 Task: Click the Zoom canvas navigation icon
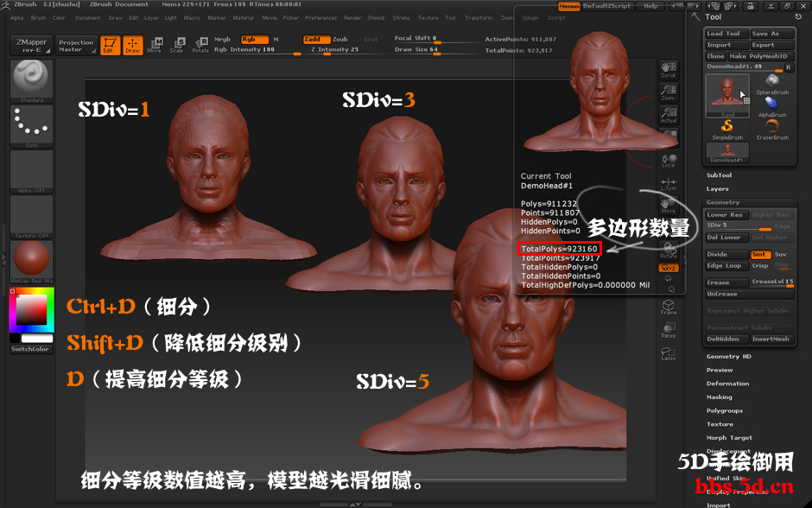[669, 92]
